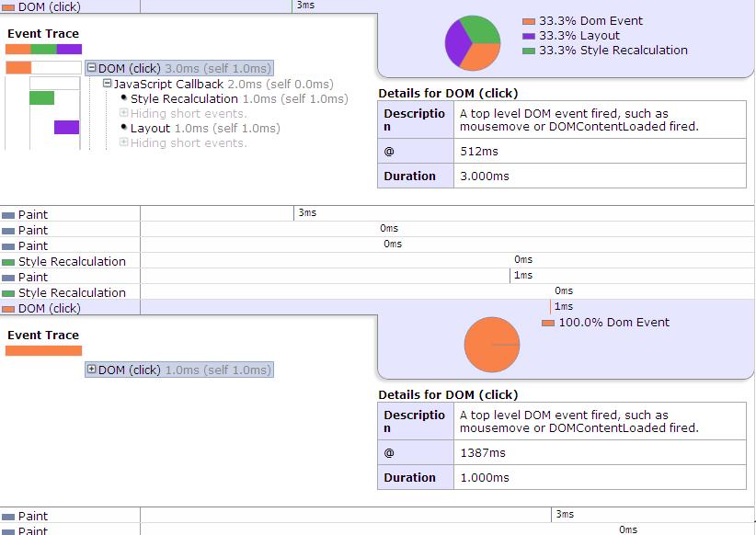Click purple swatch beside 33.3% Layout legend
The image size is (756, 535).
(x=529, y=36)
